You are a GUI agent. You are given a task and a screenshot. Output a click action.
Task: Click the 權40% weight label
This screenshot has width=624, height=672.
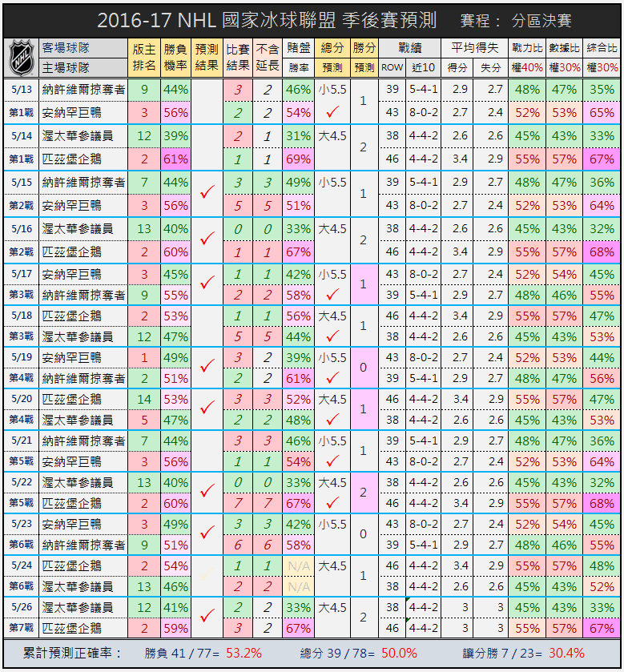point(527,68)
